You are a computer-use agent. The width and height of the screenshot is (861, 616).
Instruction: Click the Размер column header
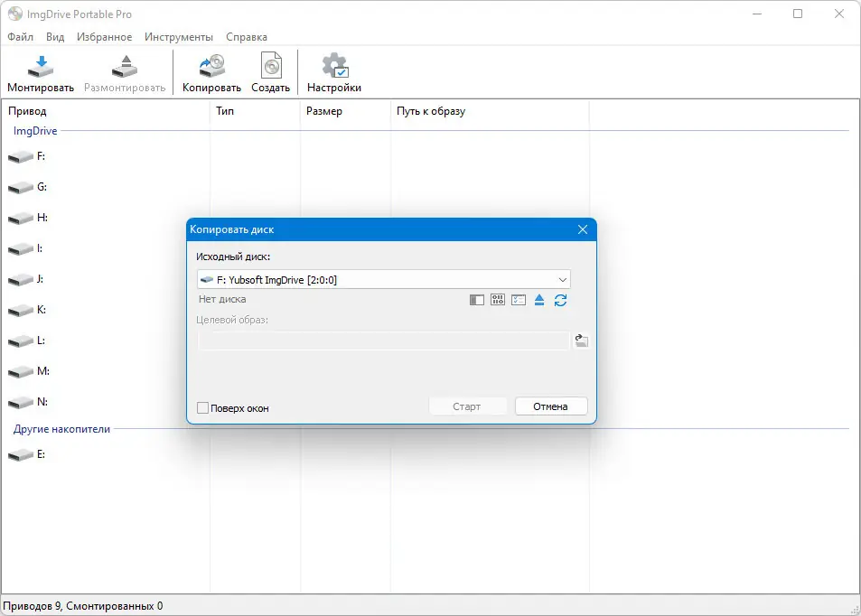coord(345,111)
